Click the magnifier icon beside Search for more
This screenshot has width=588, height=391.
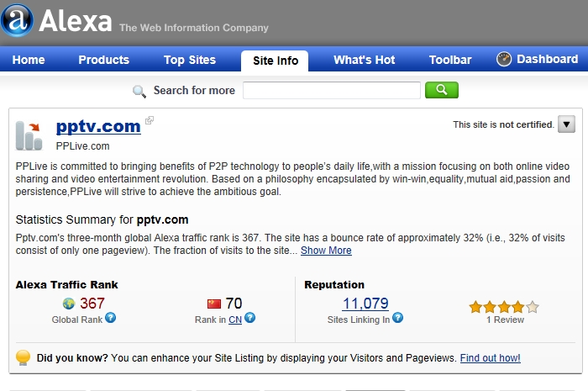pyautogui.click(x=139, y=91)
